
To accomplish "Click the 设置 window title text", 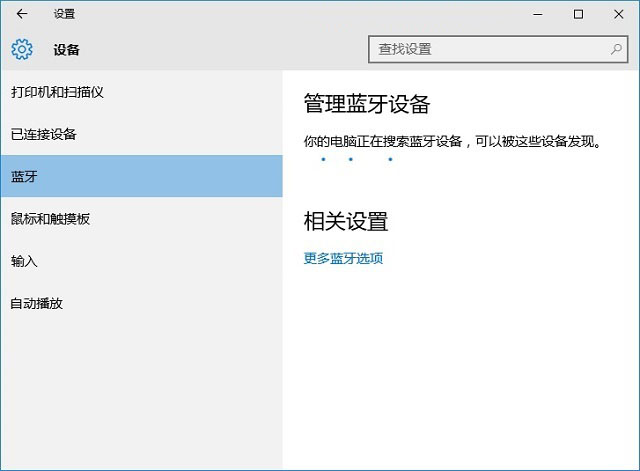I will pos(64,14).
